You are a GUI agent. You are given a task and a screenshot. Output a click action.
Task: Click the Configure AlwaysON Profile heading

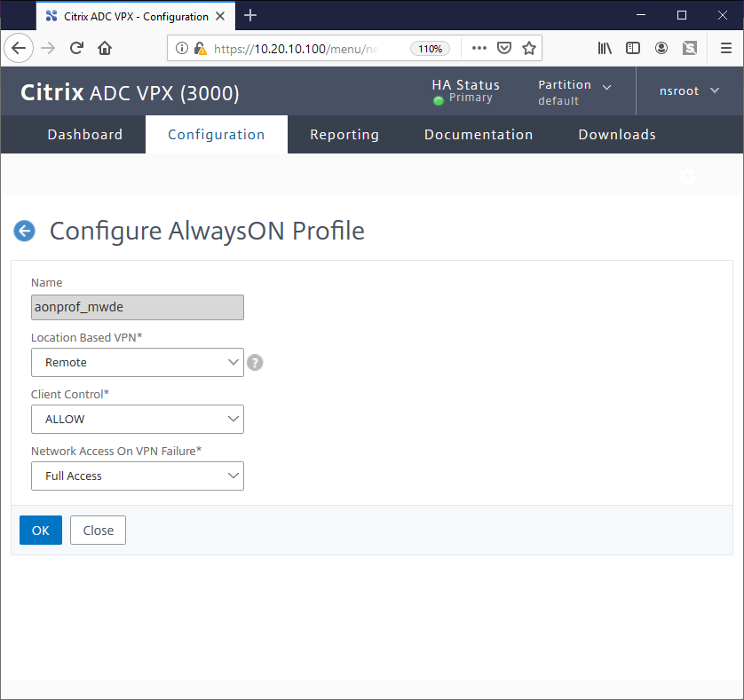[207, 231]
